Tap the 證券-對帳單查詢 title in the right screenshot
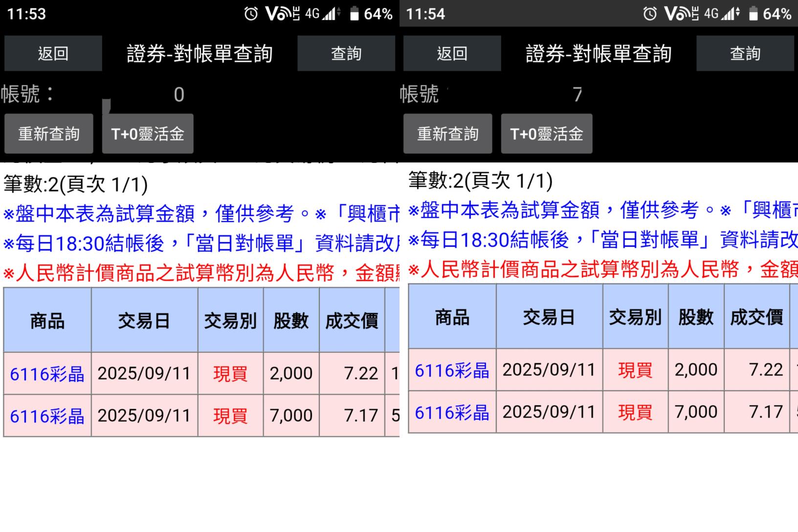This screenshot has height=532, width=798. [598, 53]
